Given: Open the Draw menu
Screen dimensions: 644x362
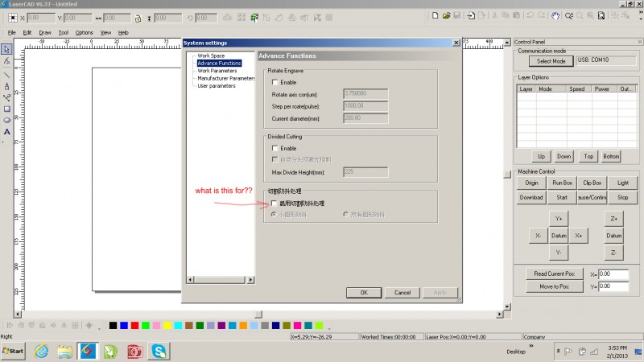Looking at the screenshot, I should coord(45,32).
